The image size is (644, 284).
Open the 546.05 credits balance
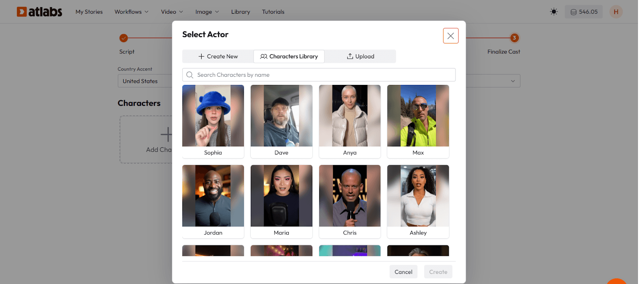pos(584,12)
